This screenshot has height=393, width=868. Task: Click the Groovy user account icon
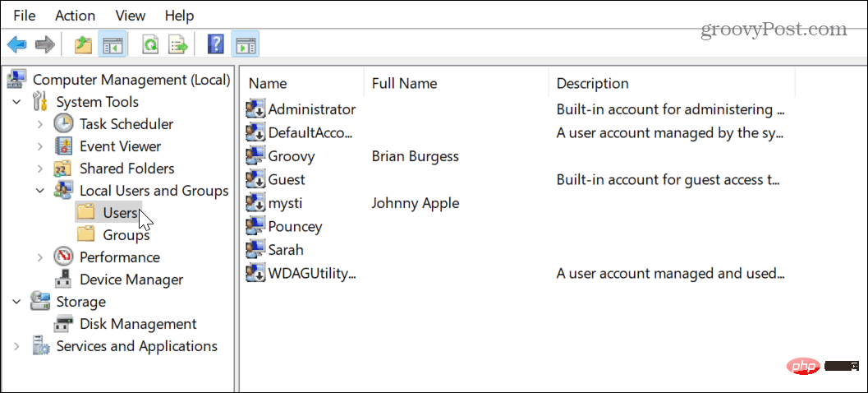point(255,156)
